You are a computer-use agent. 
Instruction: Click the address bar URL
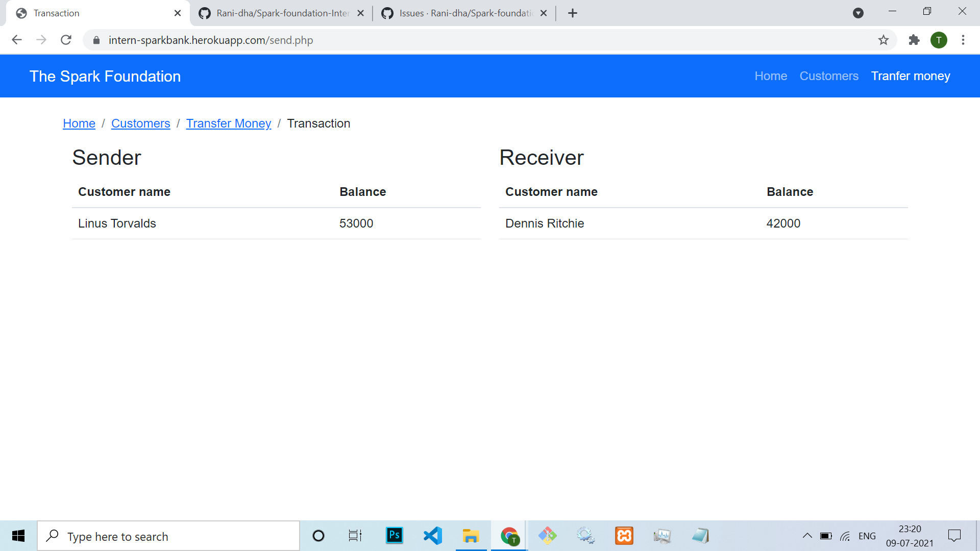(x=210, y=40)
